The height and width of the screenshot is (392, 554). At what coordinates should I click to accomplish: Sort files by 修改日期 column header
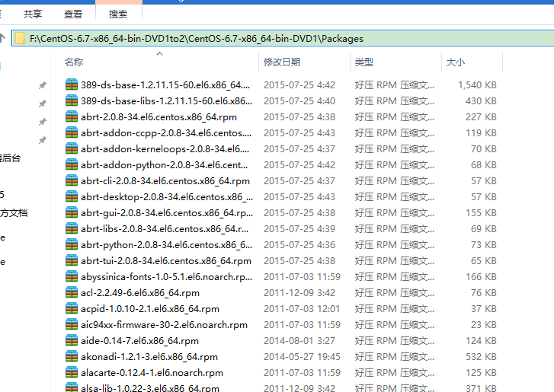tap(282, 62)
